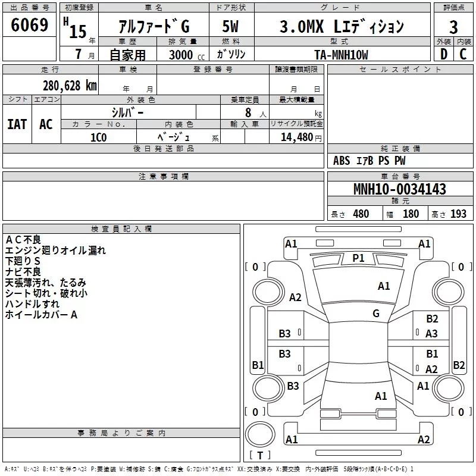
Task: Click the front-left wheel circle in diagram
Action: [268, 292]
